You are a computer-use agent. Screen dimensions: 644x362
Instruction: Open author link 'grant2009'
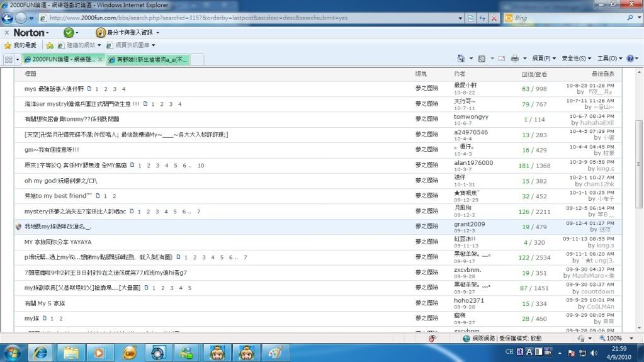point(469,223)
